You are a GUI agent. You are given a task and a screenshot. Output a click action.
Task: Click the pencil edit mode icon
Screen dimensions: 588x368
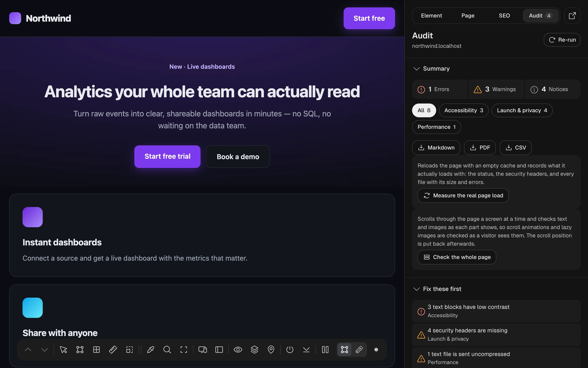click(359, 350)
